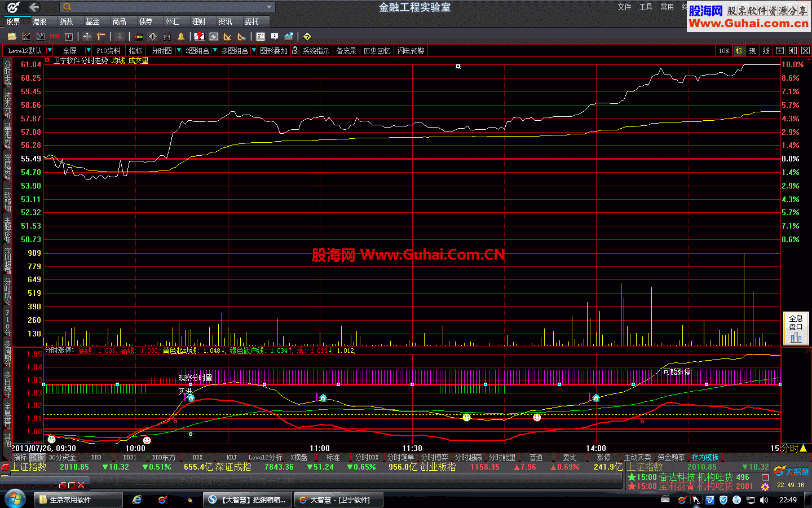Open the file folder toolbar icon
Viewport: 812px width, 508px height.
[x=12, y=37]
